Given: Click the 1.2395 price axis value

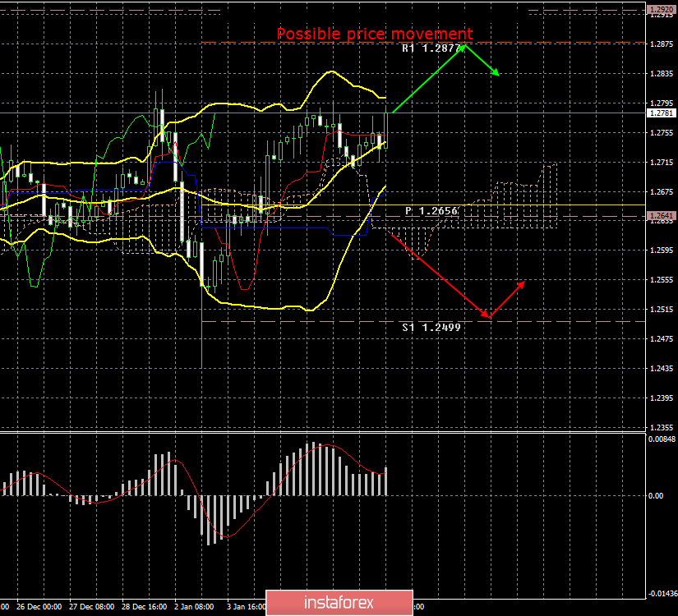Looking at the screenshot, I should (x=662, y=398).
